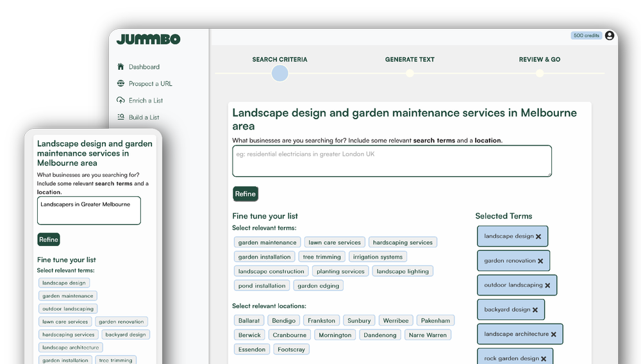Click the Generate Text progress marker
The height and width of the screenshot is (364, 641).
[410, 74]
